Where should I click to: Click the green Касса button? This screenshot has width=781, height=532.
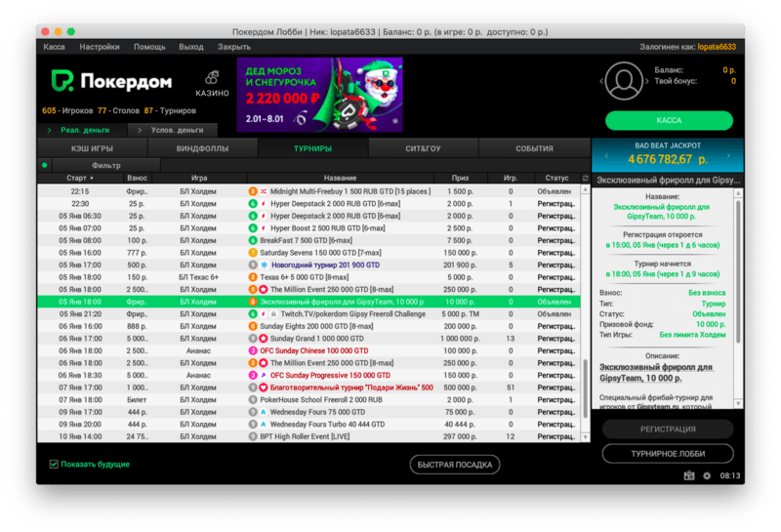pyautogui.click(x=669, y=120)
